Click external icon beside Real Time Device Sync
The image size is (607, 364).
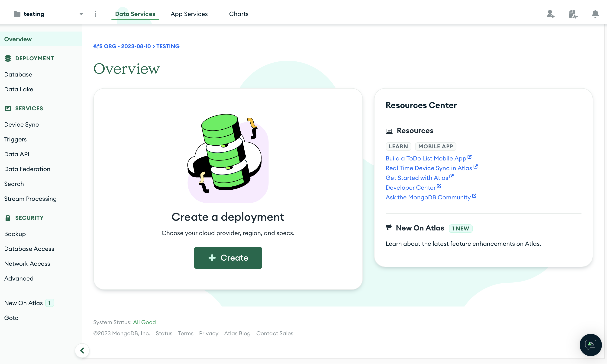pyautogui.click(x=475, y=167)
